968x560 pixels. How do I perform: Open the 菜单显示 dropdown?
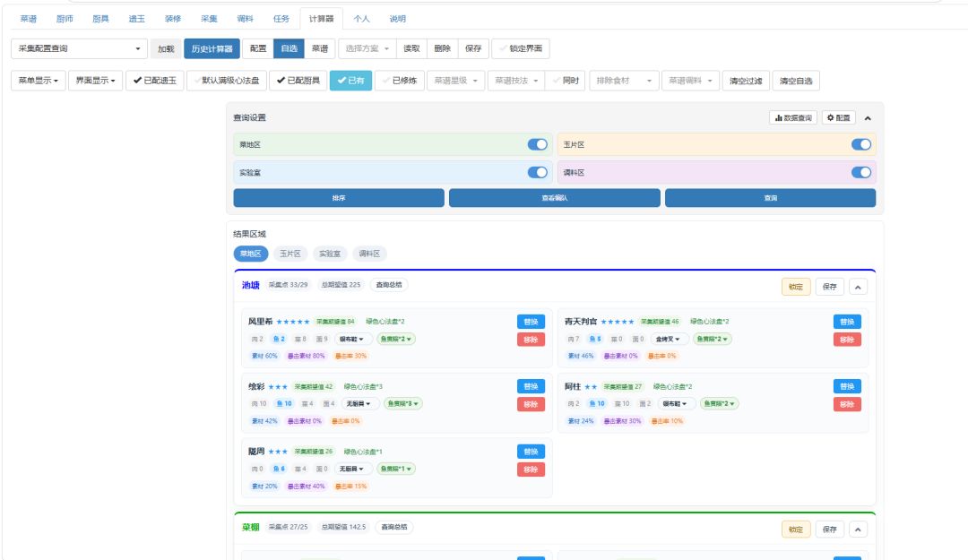point(39,81)
